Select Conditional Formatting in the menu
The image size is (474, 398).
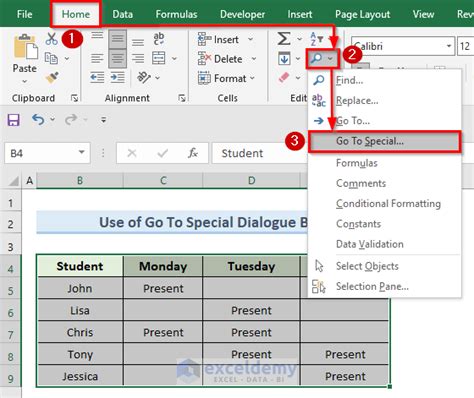(x=385, y=203)
